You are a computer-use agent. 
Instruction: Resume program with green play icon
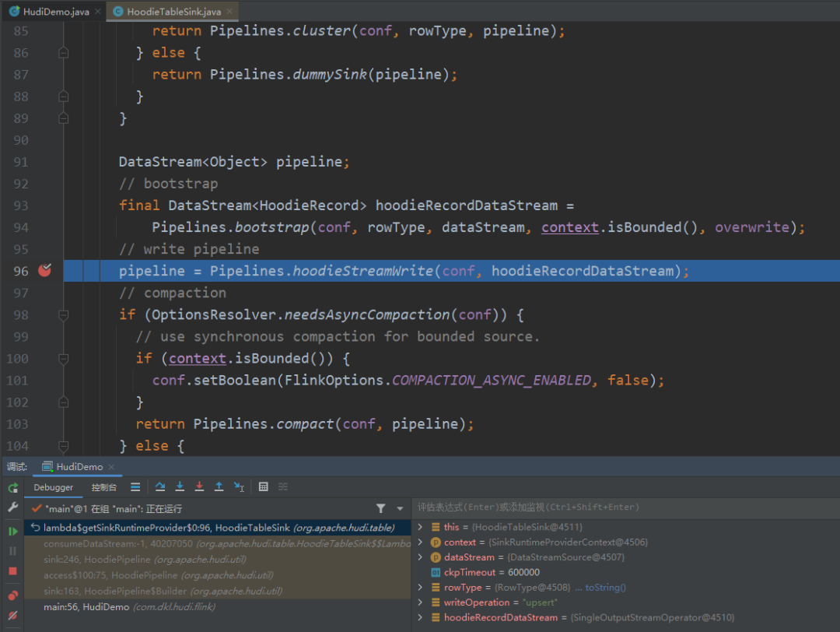pos(12,531)
